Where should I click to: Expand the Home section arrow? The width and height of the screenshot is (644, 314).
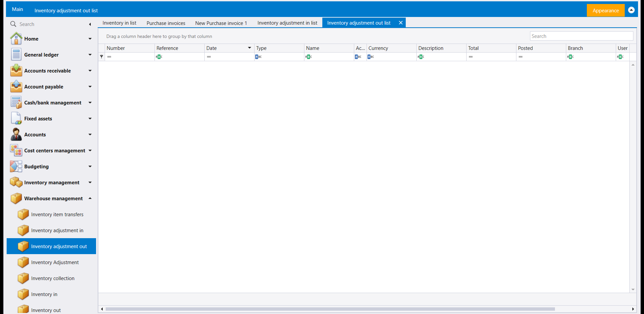point(90,39)
